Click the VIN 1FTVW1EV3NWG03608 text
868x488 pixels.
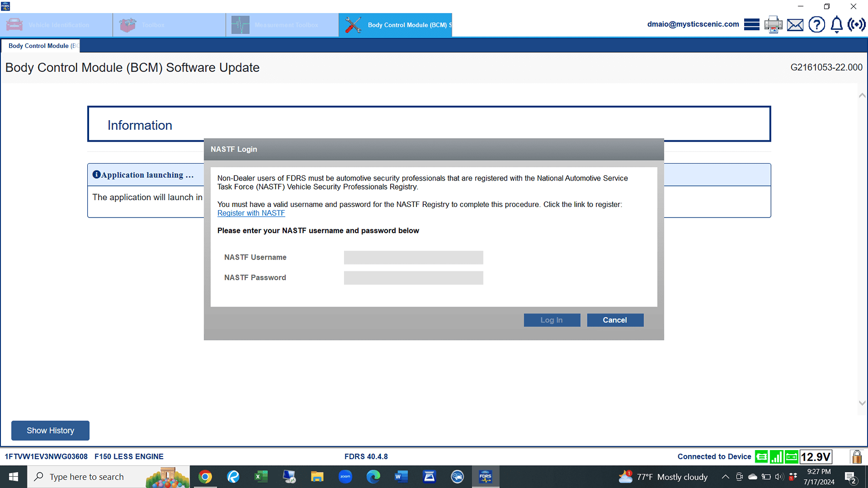[46, 456]
